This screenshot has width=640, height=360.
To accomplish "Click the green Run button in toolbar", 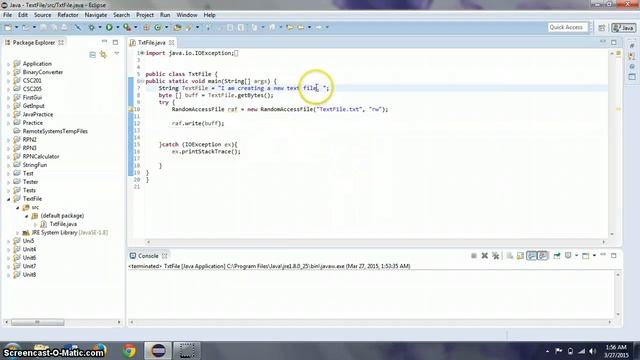I will 109,27.
